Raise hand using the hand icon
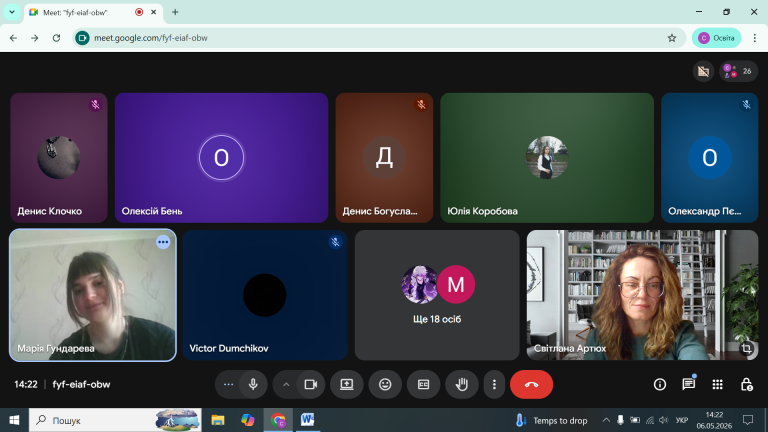 click(x=461, y=384)
